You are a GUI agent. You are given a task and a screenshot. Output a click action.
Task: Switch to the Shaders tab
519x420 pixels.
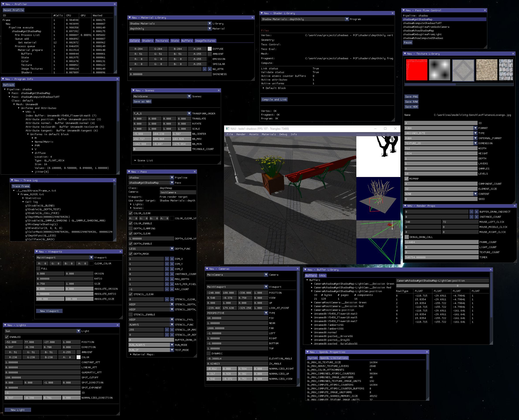tap(147, 41)
